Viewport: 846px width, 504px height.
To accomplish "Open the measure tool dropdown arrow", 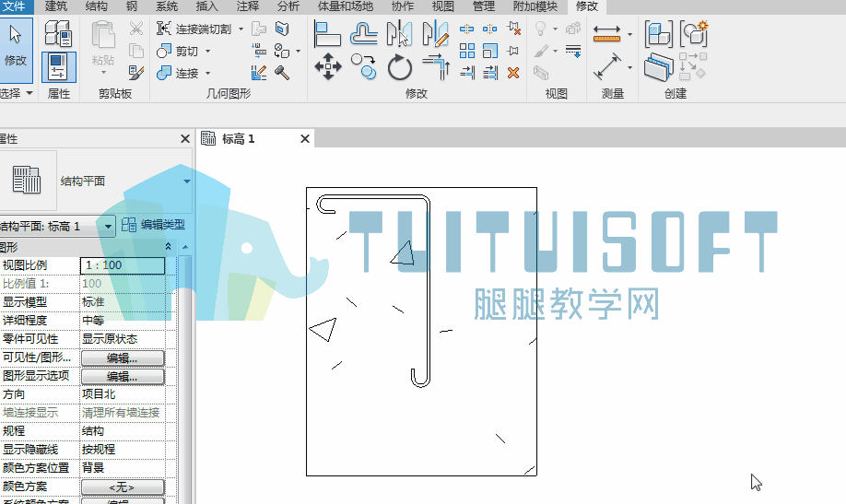I will (630, 68).
